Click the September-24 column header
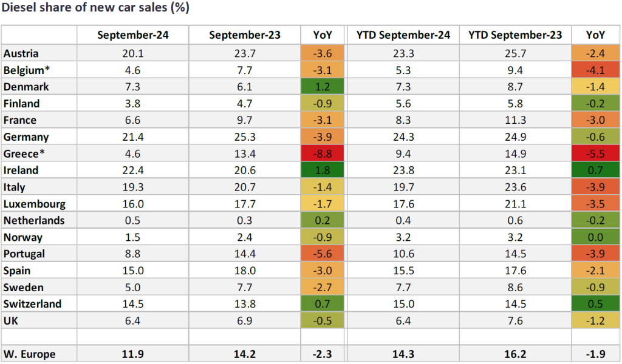This screenshot has width=622, height=364. click(x=133, y=35)
